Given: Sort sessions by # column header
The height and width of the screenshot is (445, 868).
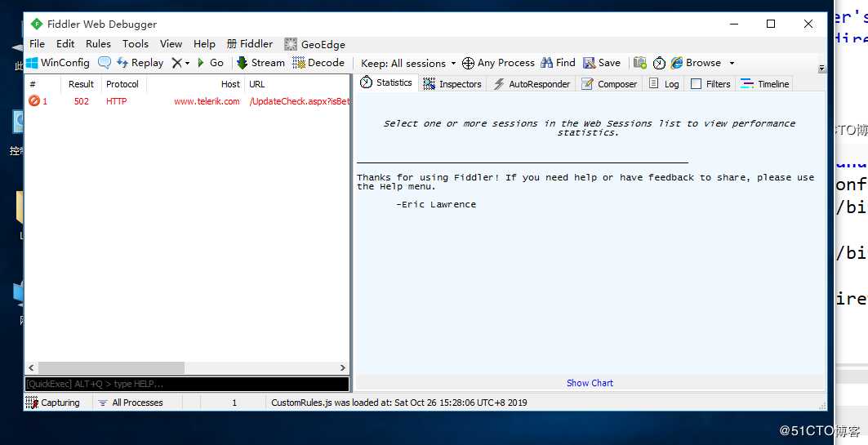Looking at the screenshot, I should tap(42, 84).
